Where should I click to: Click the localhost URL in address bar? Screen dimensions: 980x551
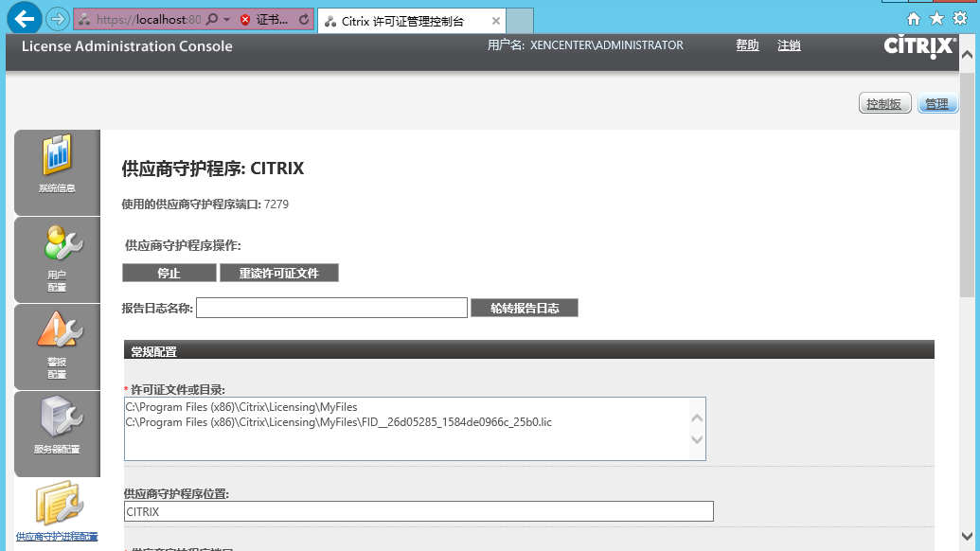[149, 19]
